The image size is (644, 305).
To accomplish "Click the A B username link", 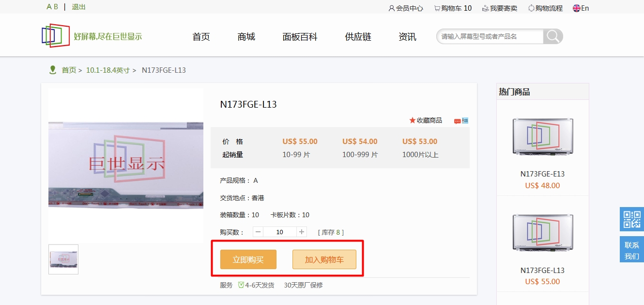I will pyautogui.click(x=52, y=7).
